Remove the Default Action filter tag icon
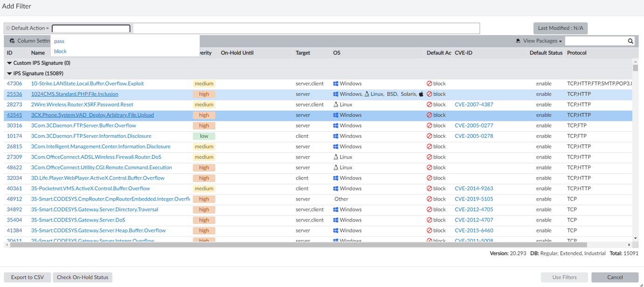This screenshot has width=644, height=287. point(8,29)
